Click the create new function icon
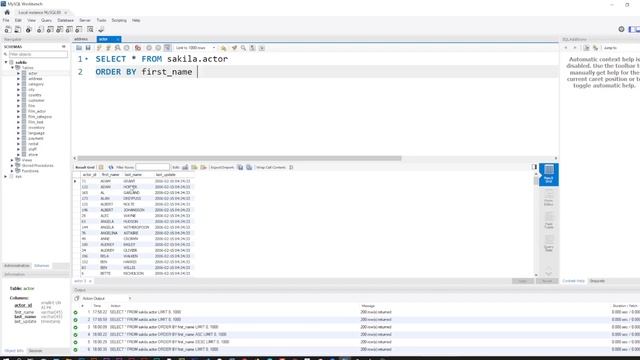The width and height of the screenshot is (640, 360). (x=79, y=29)
